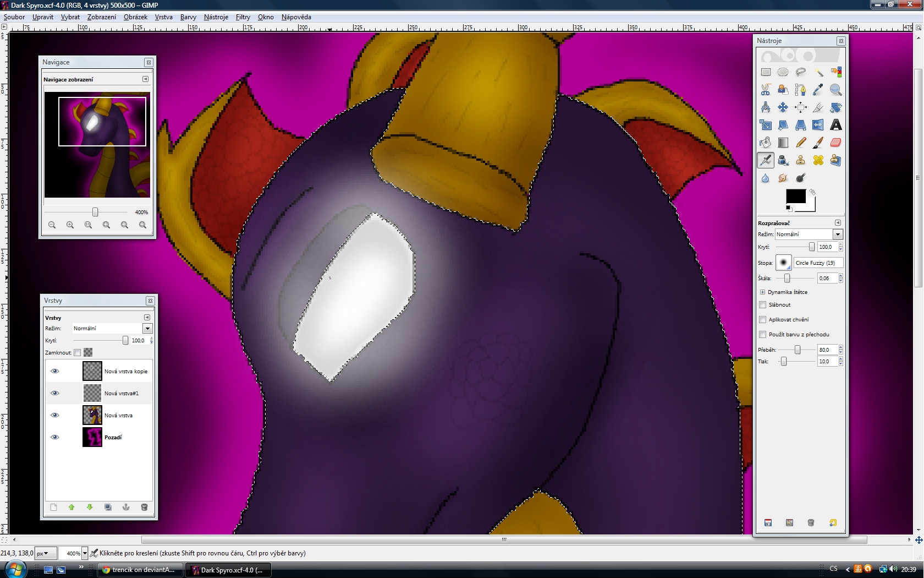Open the Soubor menu
The height and width of the screenshot is (578, 924).
[14, 17]
